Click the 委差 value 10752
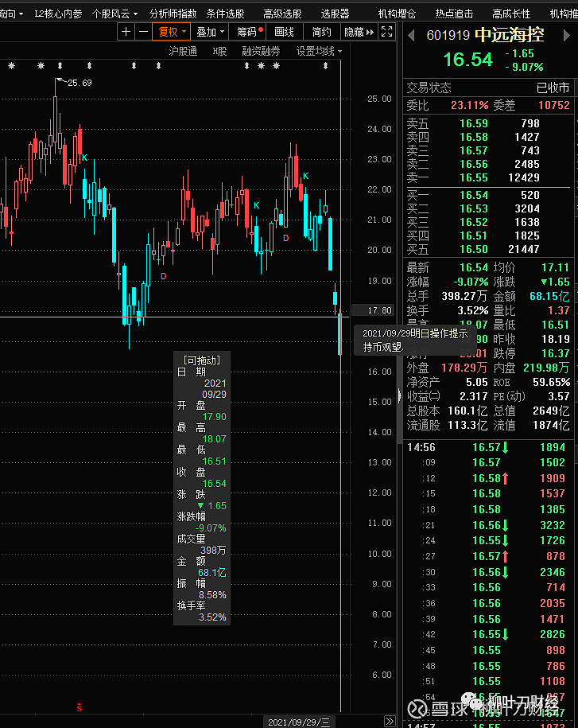578x728 pixels. coord(554,105)
